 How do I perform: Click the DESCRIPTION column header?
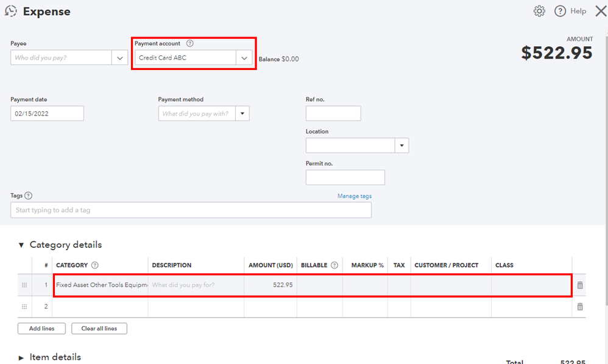172,265
